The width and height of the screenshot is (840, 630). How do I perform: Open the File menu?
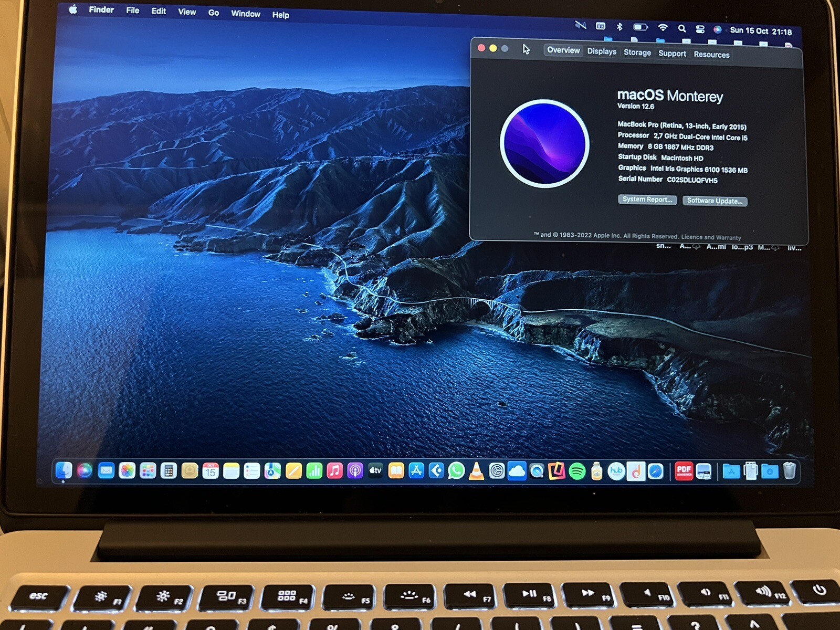coord(133,10)
